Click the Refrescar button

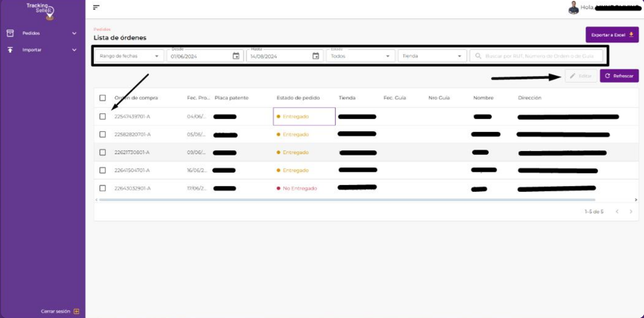pyautogui.click(x=619, y=76)
